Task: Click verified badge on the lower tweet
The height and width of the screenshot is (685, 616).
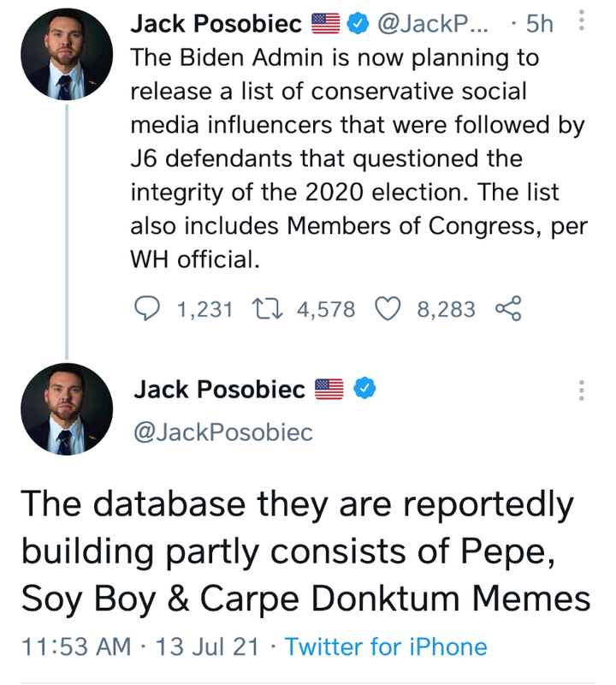Action: [x=364, y=388]
